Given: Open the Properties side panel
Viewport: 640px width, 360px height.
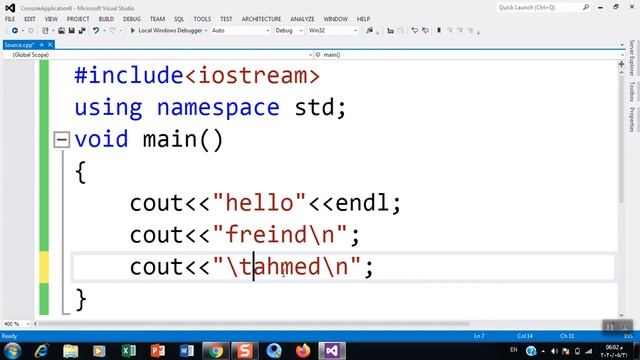Looking at the screenshot, I should [632, 119].
